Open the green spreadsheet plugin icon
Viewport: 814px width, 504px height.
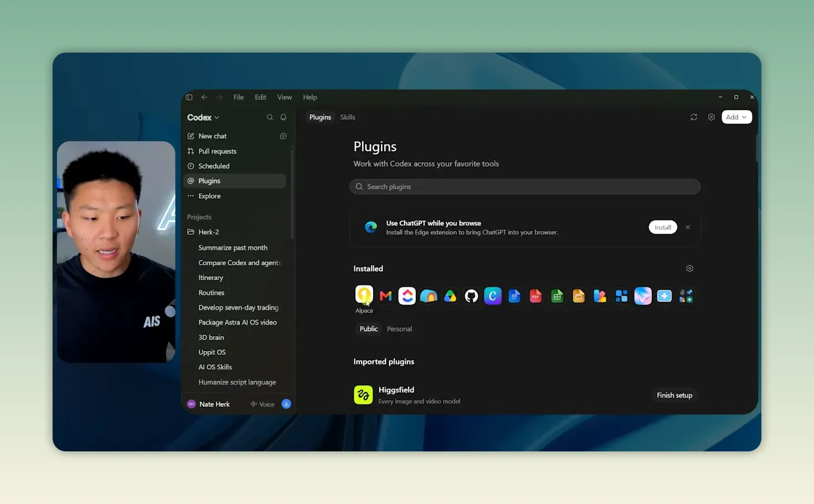(x=557, y=296)
